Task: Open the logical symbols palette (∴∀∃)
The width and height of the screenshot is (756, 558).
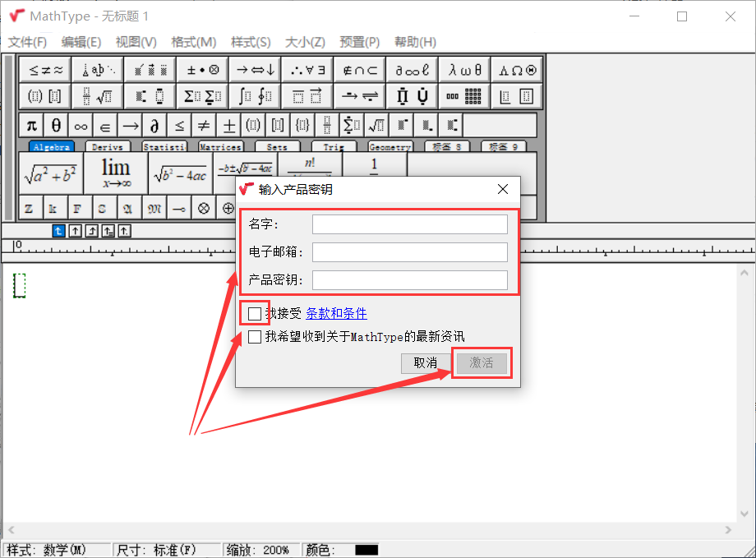Action: pos(307,71)
